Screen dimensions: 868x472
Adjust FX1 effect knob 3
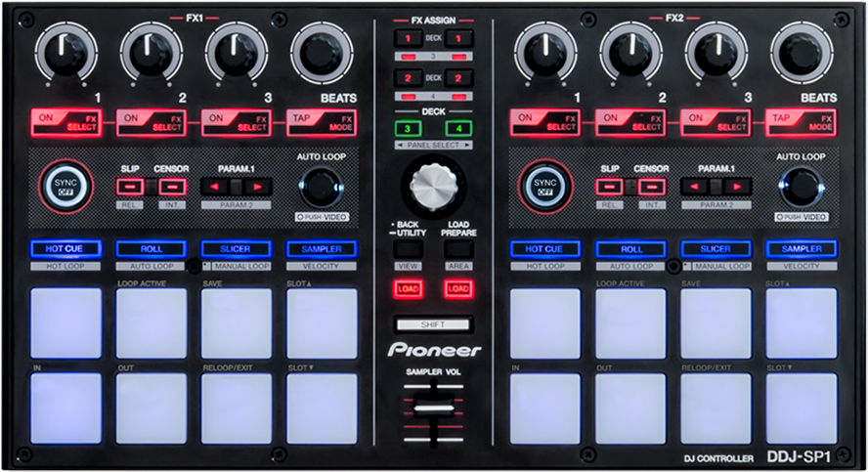tap(237, 53)
